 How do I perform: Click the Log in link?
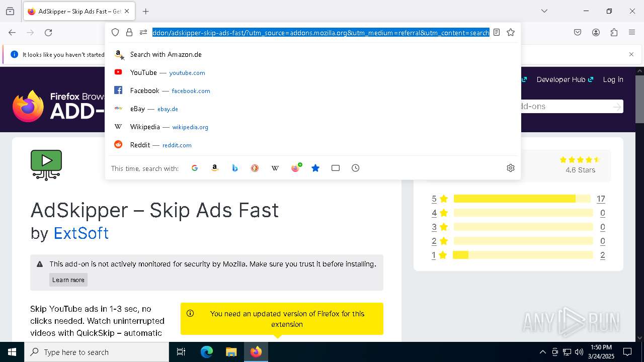tap(613, 79)
